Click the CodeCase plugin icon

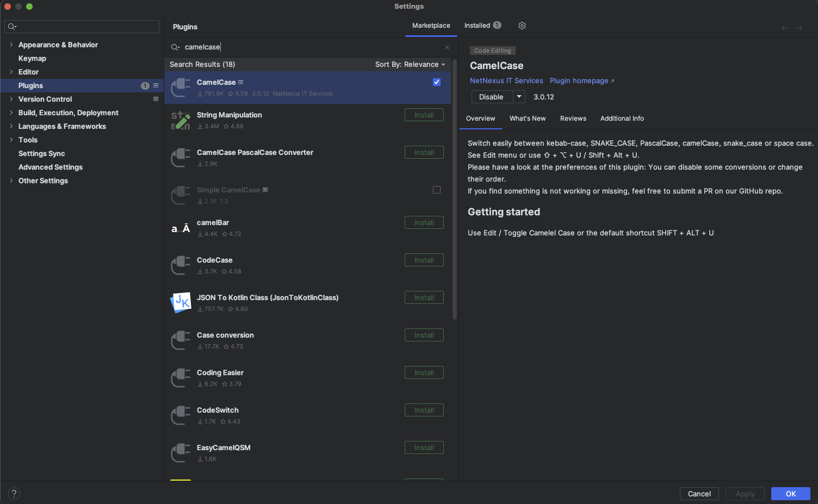pos(181,265)
